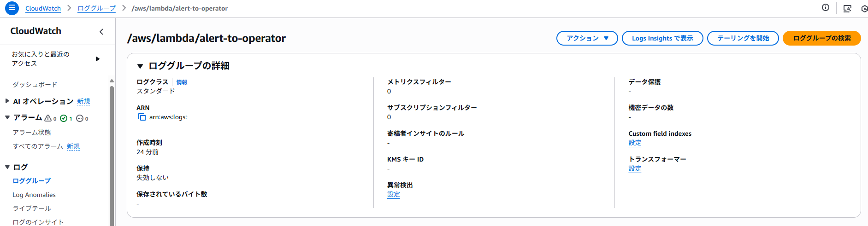Select Log Anomalies in sidebar
This screenshot has width=868, height=226.
34,195
